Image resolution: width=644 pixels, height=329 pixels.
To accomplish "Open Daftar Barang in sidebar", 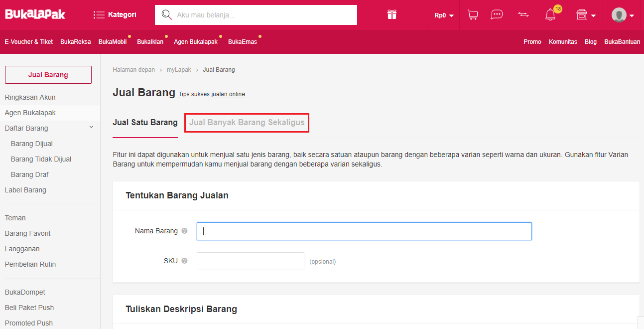I will coord(26,128).
